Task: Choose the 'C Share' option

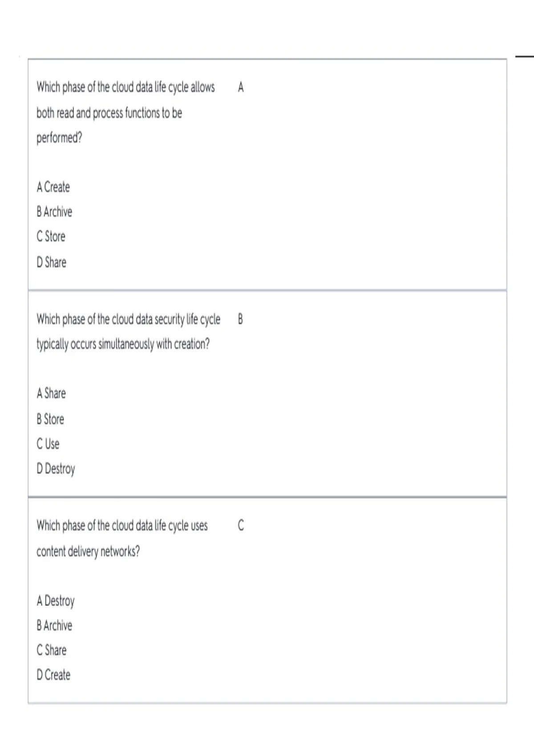Action: [52, 650]
